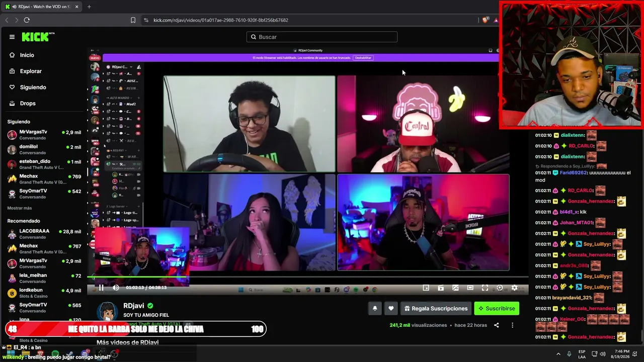This screenshot has height=362, width=644.
Task: Open the playback speed control in the player
Action: pos(500,288)
